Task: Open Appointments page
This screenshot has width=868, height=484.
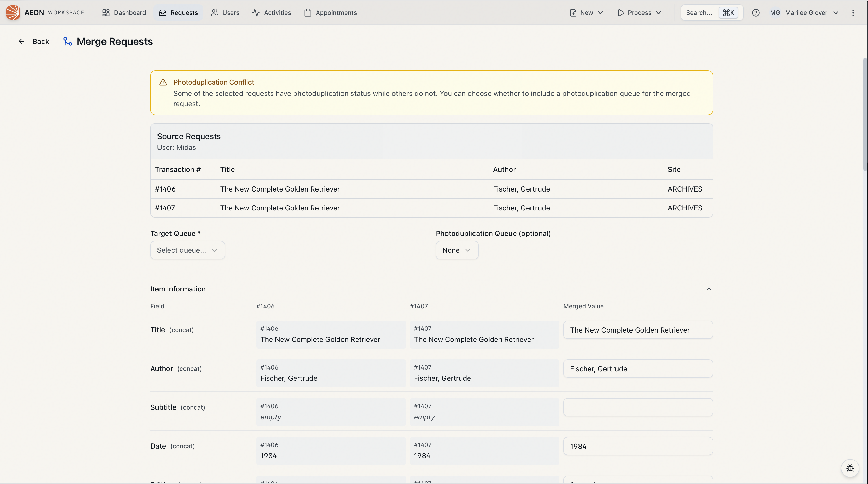Action: 330,12
